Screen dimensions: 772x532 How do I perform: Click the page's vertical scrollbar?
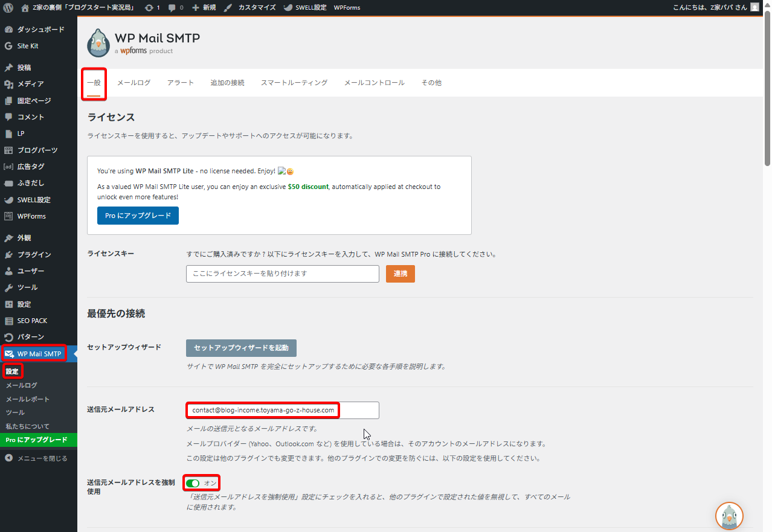click(767, 91)
